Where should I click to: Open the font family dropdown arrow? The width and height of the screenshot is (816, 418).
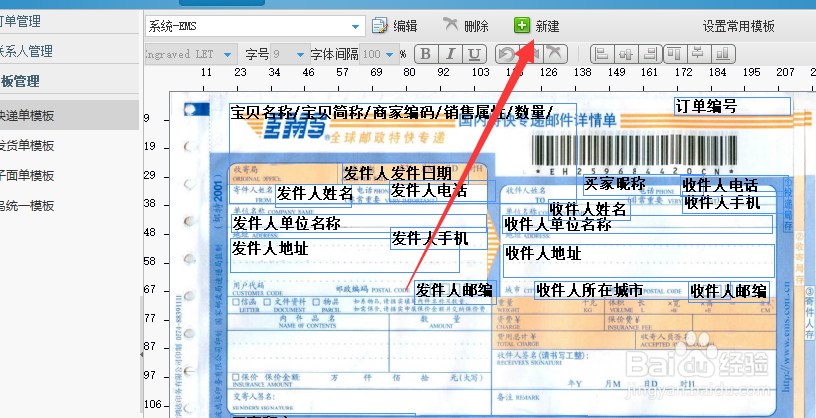(x=227, y=55)
